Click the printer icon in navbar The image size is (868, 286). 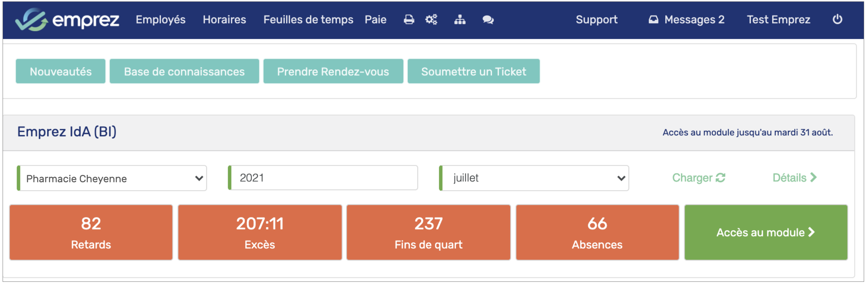pyautogui.click(x=409, y=20)
